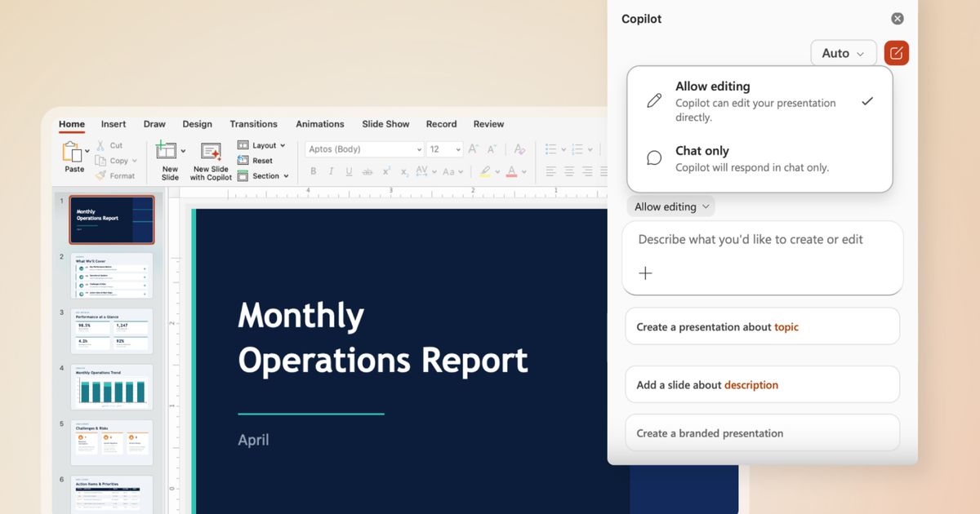Open the new chat compose icon in Copilot
The width and height of the screenshot is (980, 514).
(896, 52)
